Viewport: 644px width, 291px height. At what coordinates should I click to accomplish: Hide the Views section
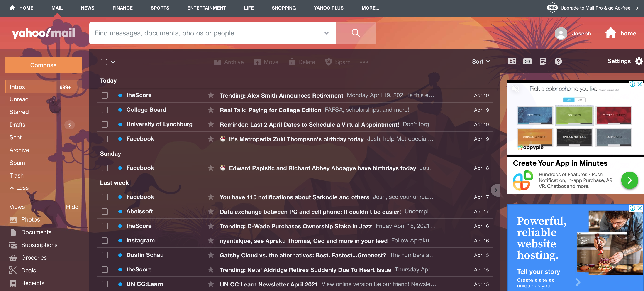click(x=72, y=207)
